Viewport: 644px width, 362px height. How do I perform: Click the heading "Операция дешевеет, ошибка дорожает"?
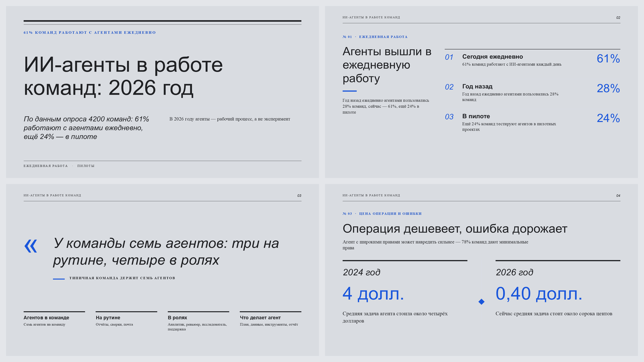[455, 229]
